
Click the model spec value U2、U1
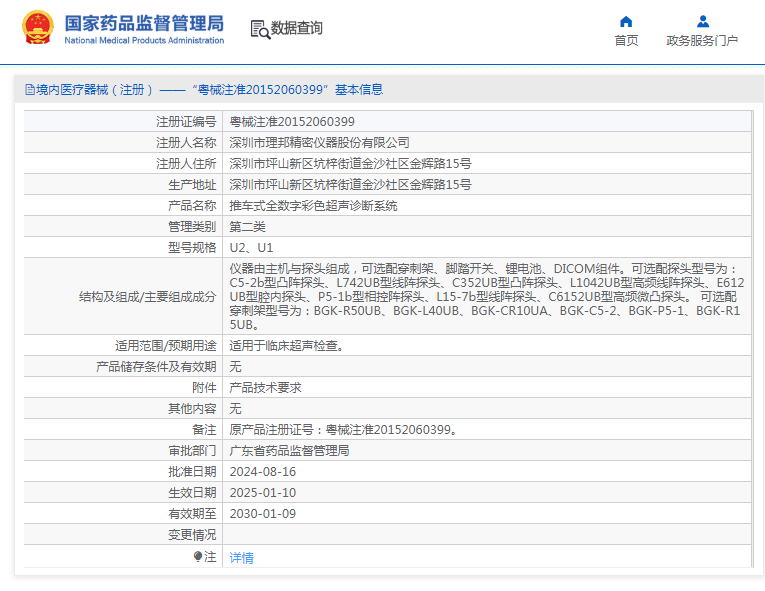pyautogui.click(x=251, y=248)
